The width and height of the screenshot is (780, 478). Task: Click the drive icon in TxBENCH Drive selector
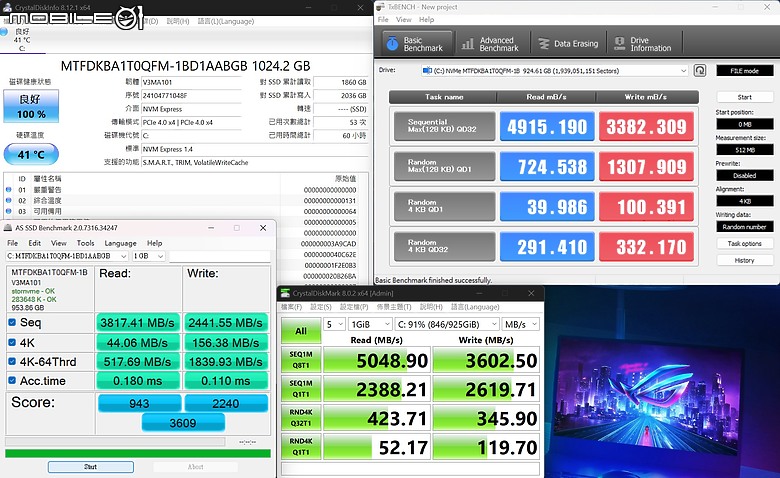point(427,71)
